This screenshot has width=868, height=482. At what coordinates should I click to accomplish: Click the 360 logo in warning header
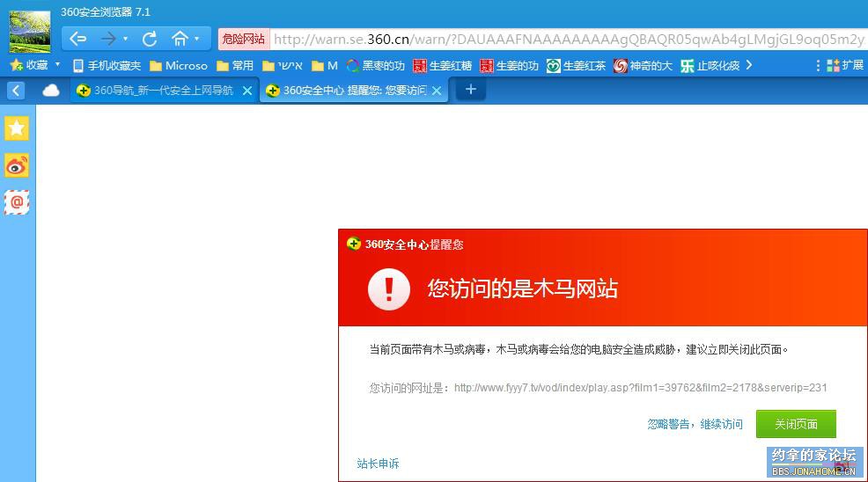point(354,244)
